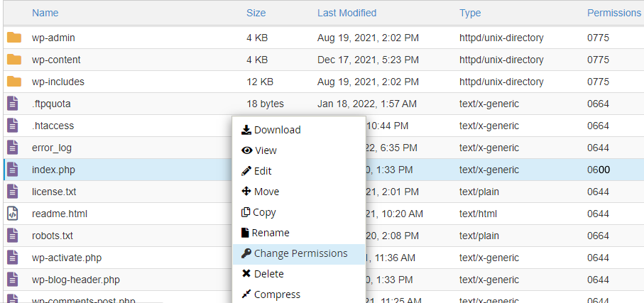Viewport: 644px width, 303px height.
Task: Click the readme.html file icon
Action: pos(12,214)
